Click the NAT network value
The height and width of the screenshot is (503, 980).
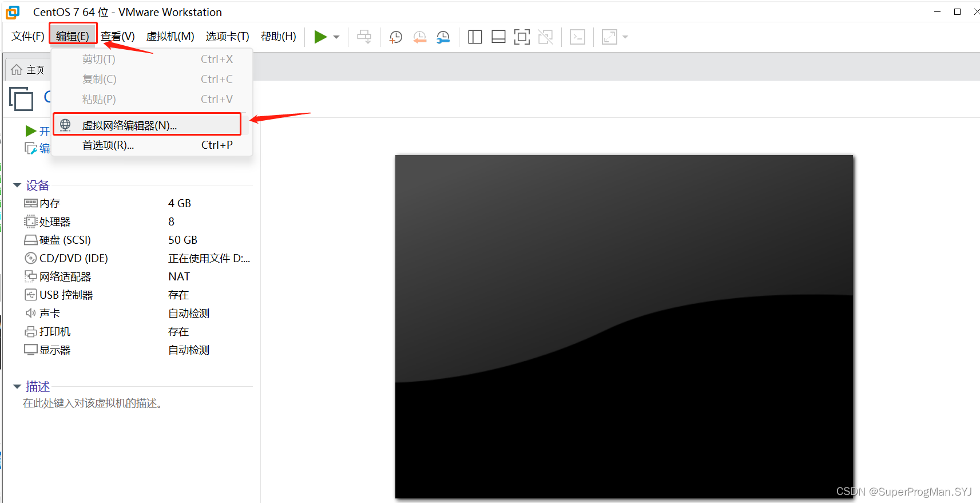point(179,277)
